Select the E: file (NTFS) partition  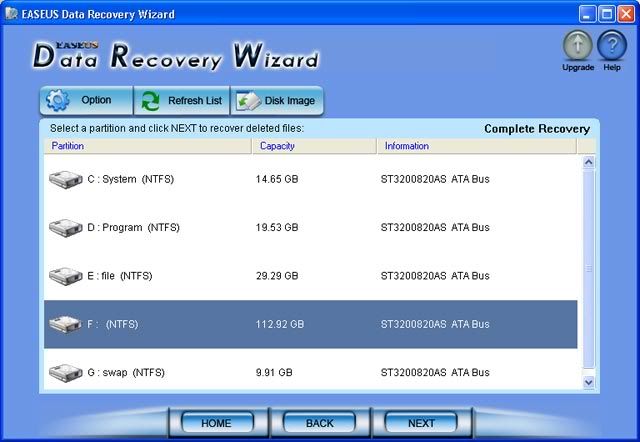point(311,276)
